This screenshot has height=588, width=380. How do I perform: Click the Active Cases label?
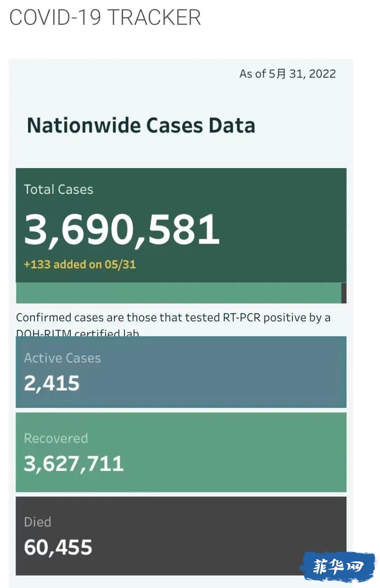click(x=62, y=358)
